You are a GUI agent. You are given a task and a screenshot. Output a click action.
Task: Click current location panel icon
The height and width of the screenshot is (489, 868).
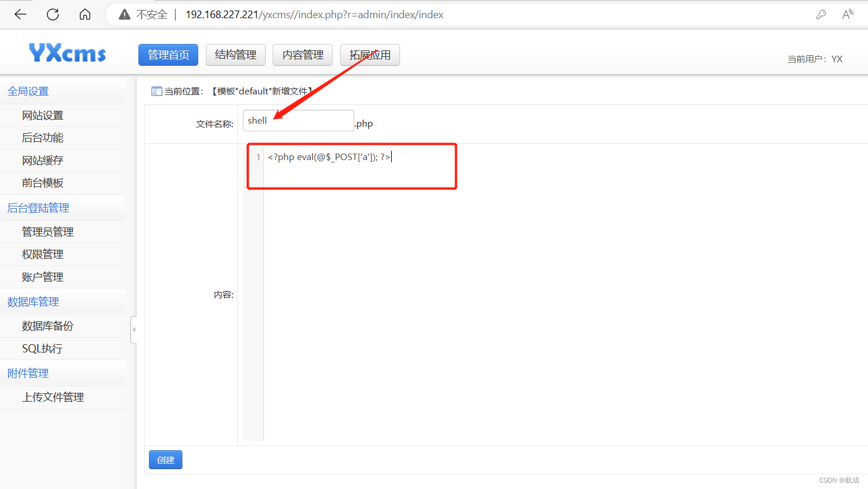(157, 91)
